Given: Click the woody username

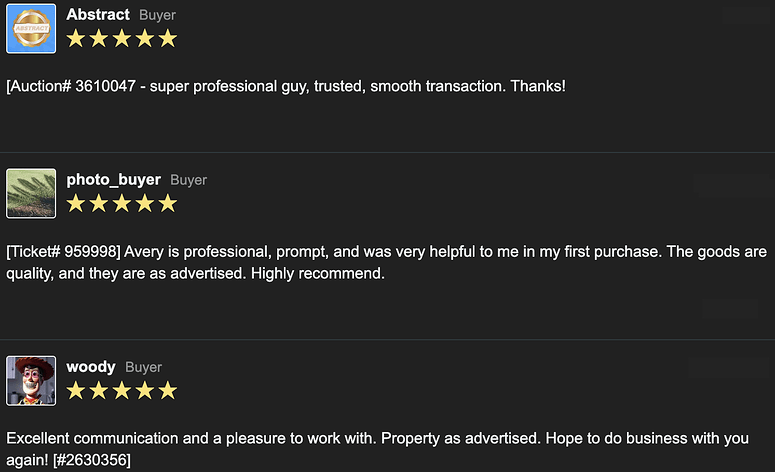Looking at the screenshot, I should coord(91,367).
